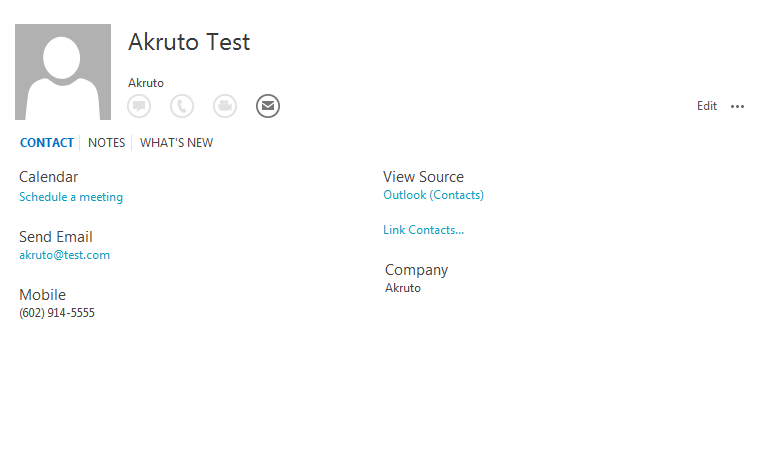
Task: Click Edit to modify the contact
Action: pos(707,106)
